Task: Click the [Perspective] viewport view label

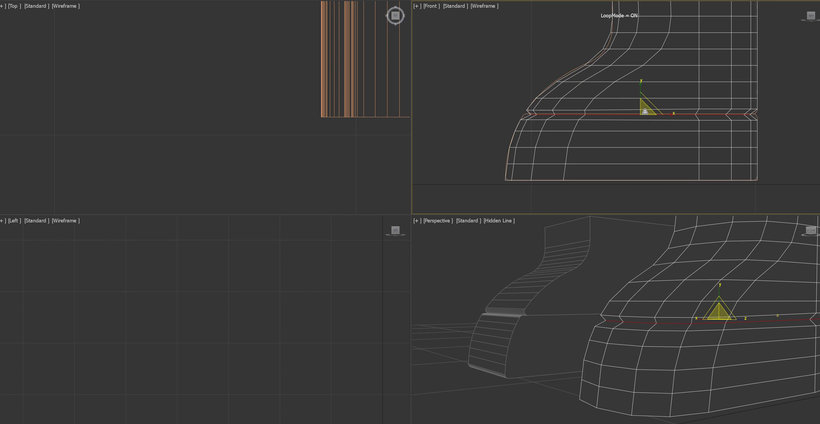Action: [x=437, y=220]
